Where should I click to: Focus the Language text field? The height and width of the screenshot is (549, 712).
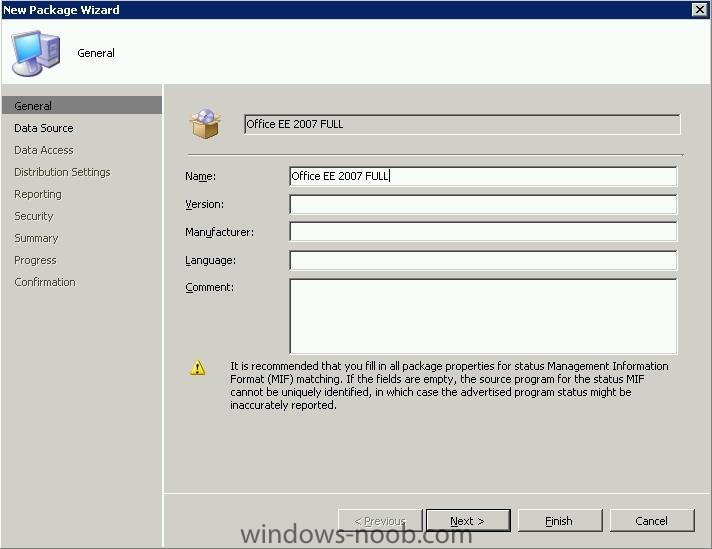click(483, 260)
